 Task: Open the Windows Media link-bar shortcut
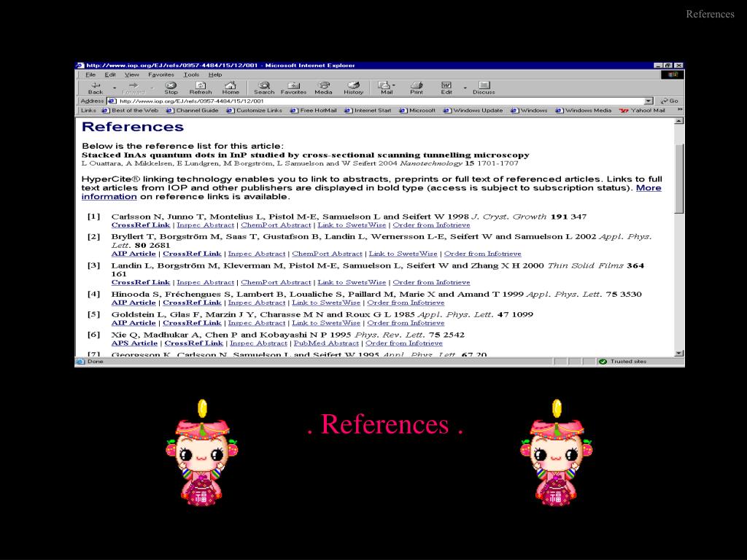click(583, 111)
